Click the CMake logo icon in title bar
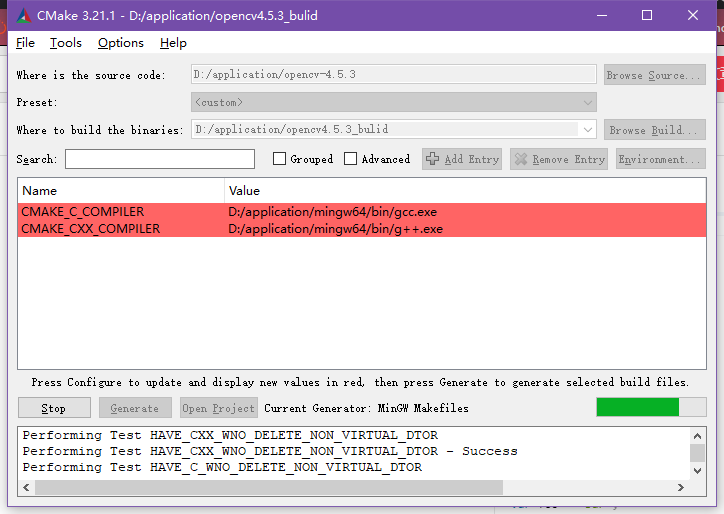The image size is (724, 514). point(24,16)
